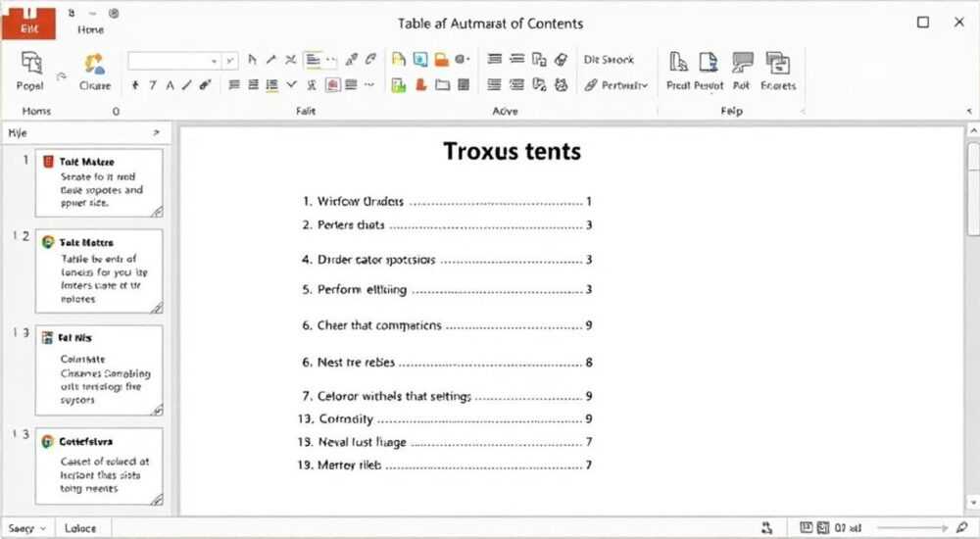Click the Cloare people icon
The height and width of the screenshot is (539, 980).
pyautogui.click(x=94, y=64)
